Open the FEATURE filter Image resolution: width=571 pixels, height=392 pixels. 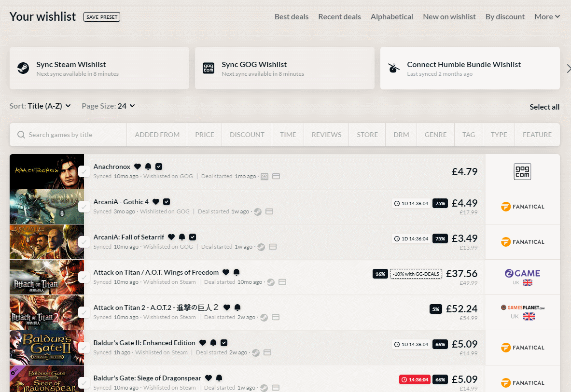tap(537, 135)
